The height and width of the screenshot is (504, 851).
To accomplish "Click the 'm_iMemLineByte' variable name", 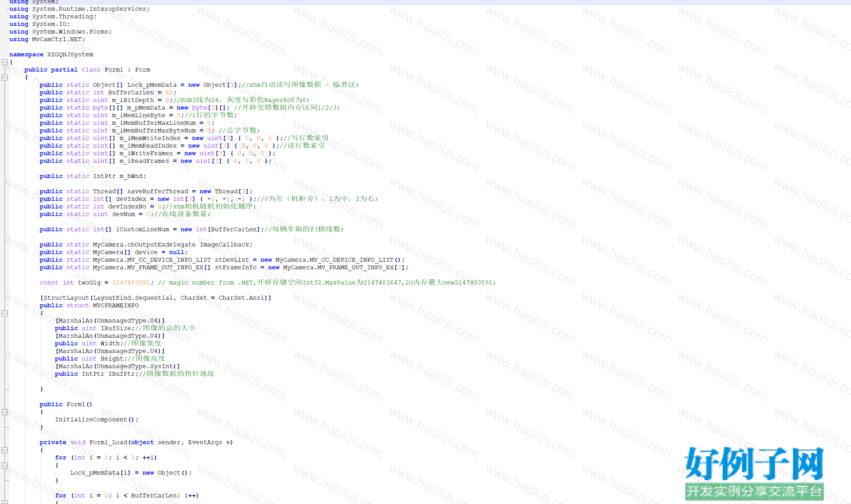I will point(138,115).
